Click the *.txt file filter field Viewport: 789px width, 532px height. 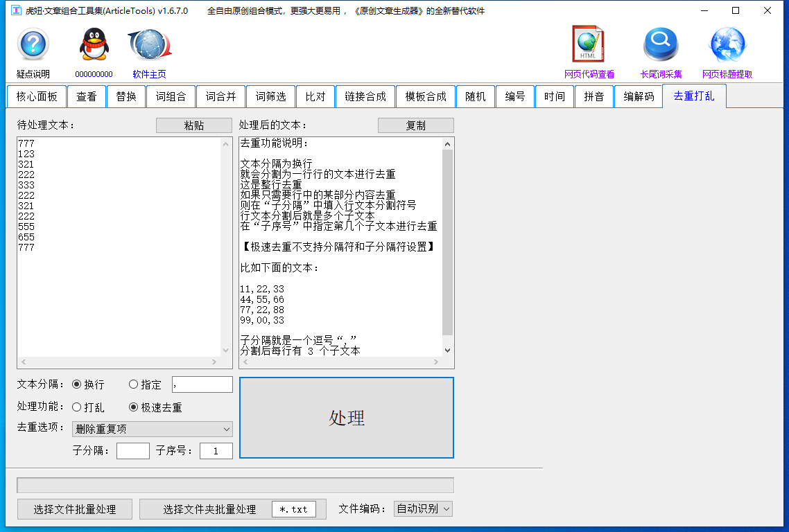point(294,509)
